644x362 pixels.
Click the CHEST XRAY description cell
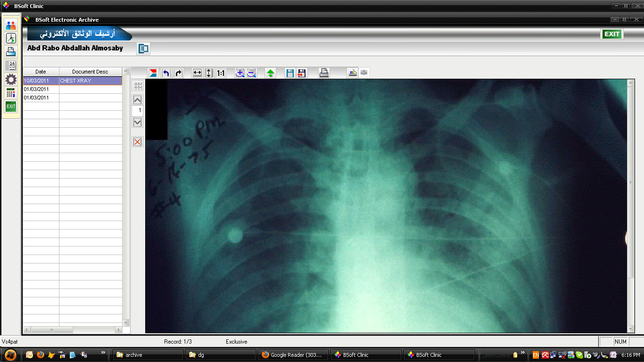tap(91, 81)
